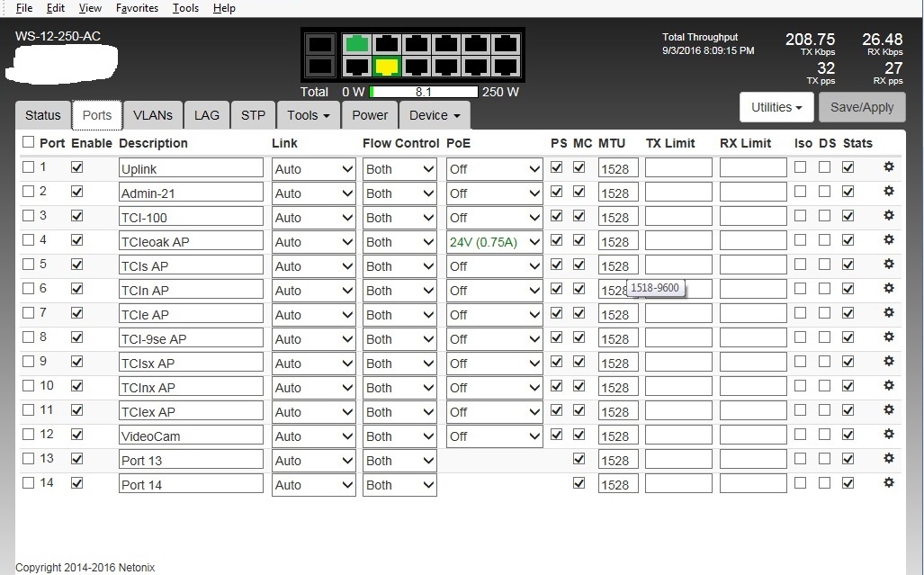Image resolution: width=924 pixels, height=575 pixels.
Task: Check the Iso checkbox for port 3
Action: click(801, 216)
